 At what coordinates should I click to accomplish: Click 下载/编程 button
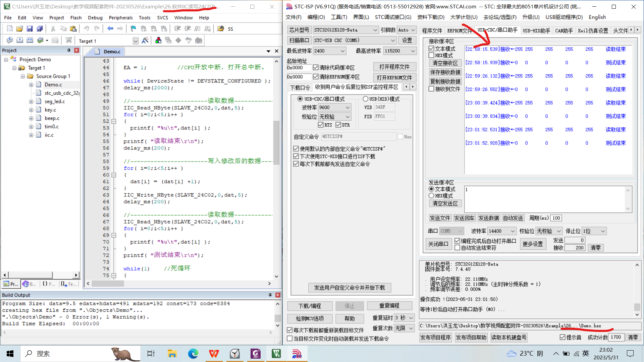pos(310,306)
